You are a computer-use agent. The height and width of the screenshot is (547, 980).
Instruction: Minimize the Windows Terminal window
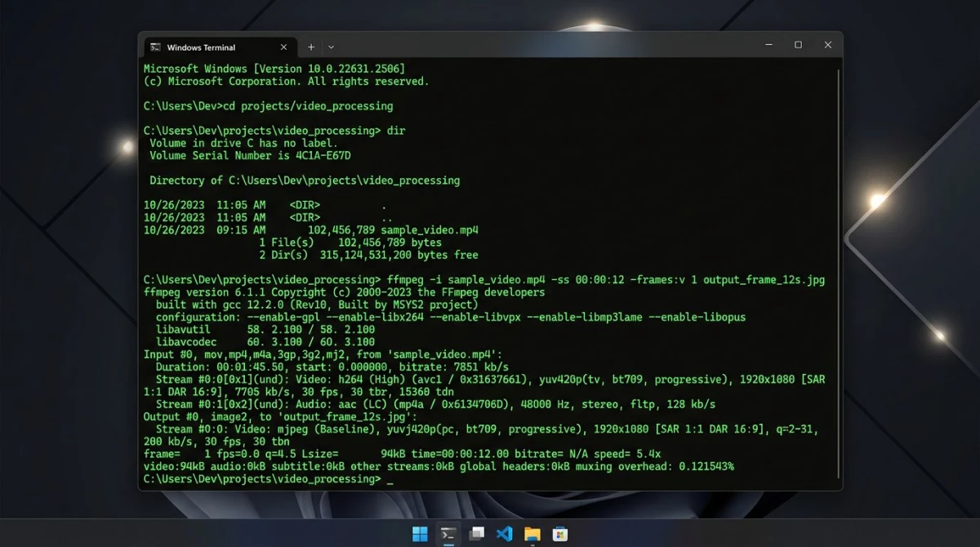point(768,45)
